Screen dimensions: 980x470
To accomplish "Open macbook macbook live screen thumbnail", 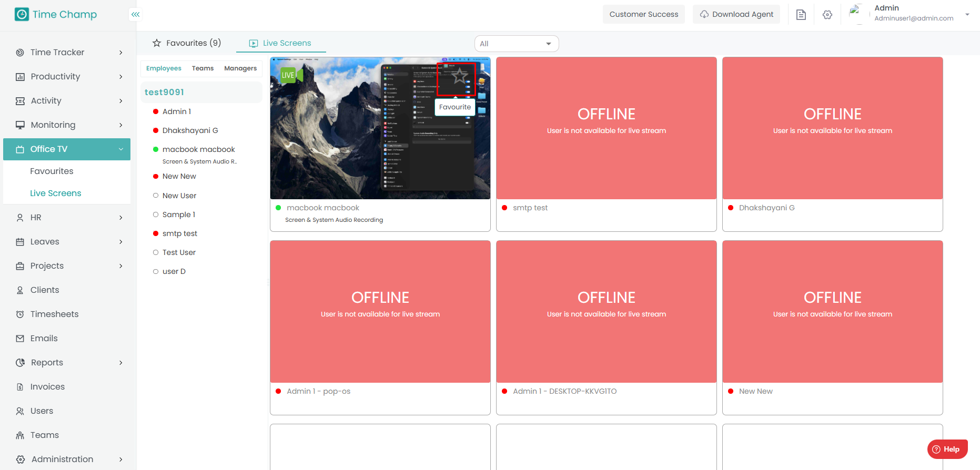I will [380, 128].
